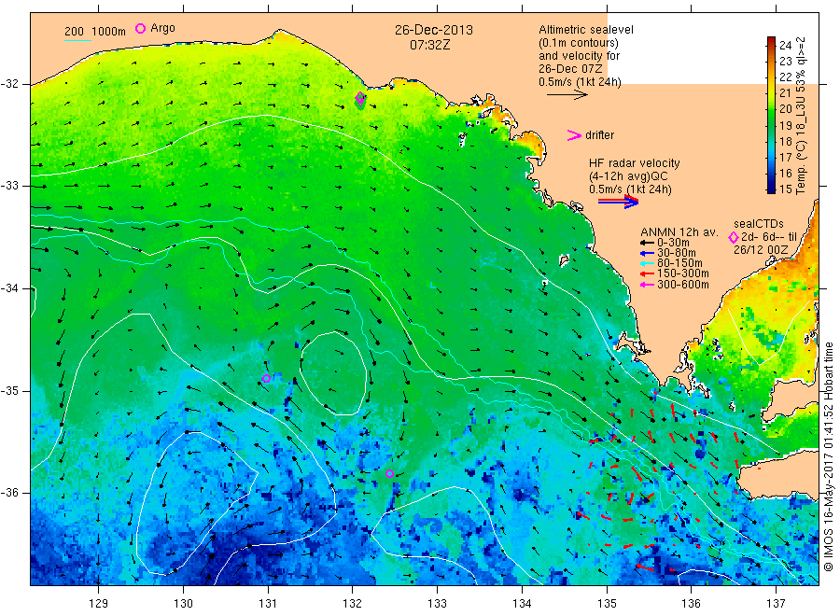Click the green 20°C band of the colorbar

click(771, 109)
